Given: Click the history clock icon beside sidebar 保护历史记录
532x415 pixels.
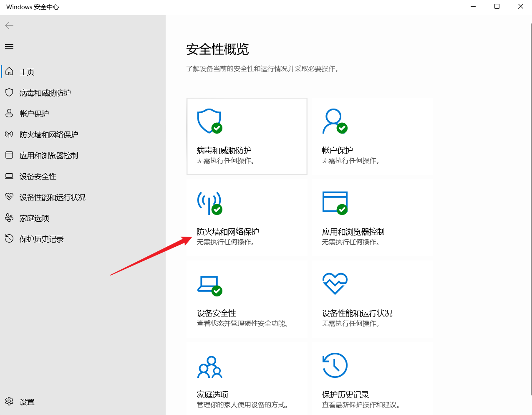Looking at the screenshot, I should 9,238.
